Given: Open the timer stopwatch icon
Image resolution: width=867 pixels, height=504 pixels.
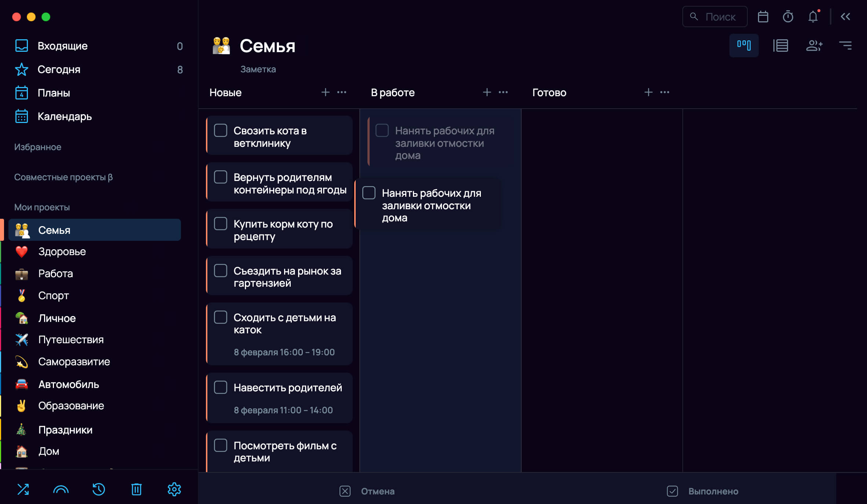Looking at the screenshot, I should pyautogui.click(x=788, y=17).
